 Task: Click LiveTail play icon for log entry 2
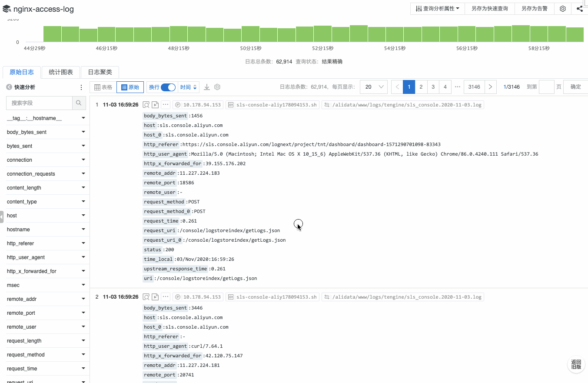click(155, 297)
